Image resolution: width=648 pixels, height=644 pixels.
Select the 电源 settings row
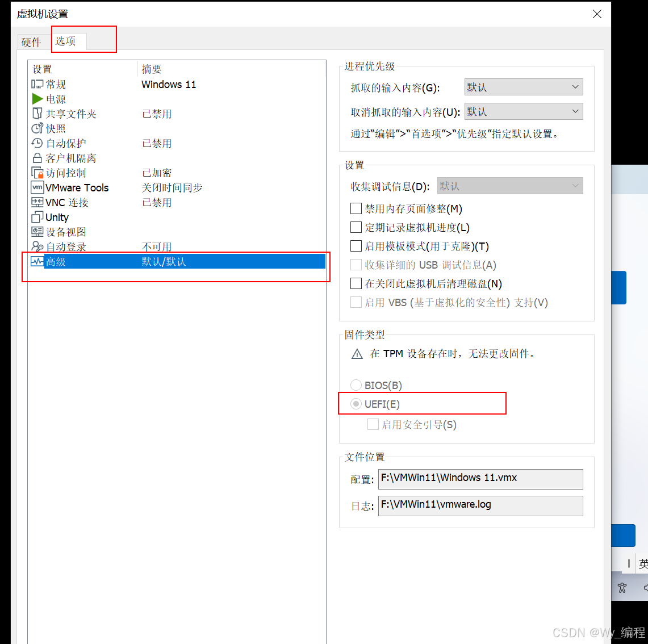coord(177,99)
